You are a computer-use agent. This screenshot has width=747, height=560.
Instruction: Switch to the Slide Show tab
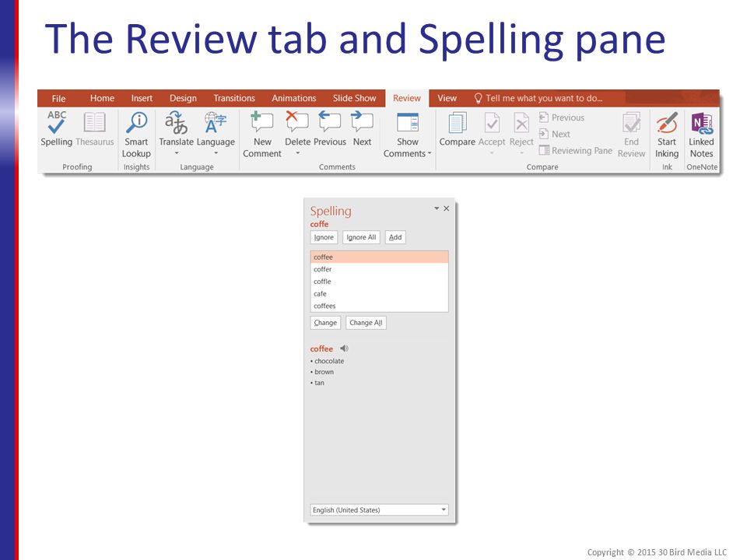(355, 99)
